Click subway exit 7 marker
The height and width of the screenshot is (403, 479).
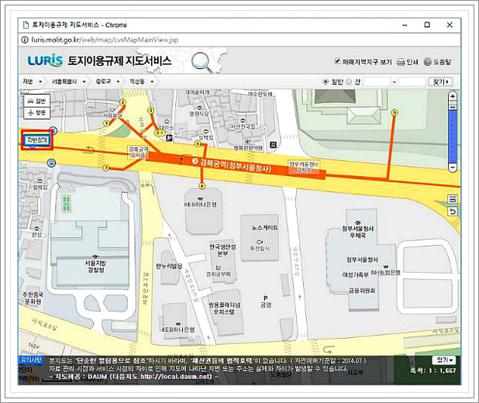click(106, 168)
